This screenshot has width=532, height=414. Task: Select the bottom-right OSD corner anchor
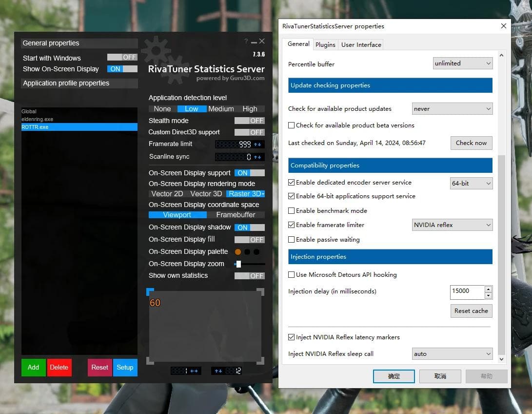260,361
